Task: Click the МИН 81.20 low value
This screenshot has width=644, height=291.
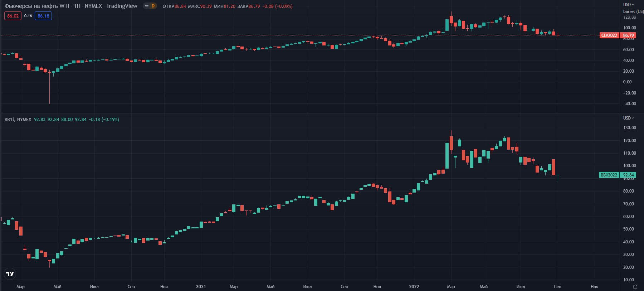Action: 224,6
